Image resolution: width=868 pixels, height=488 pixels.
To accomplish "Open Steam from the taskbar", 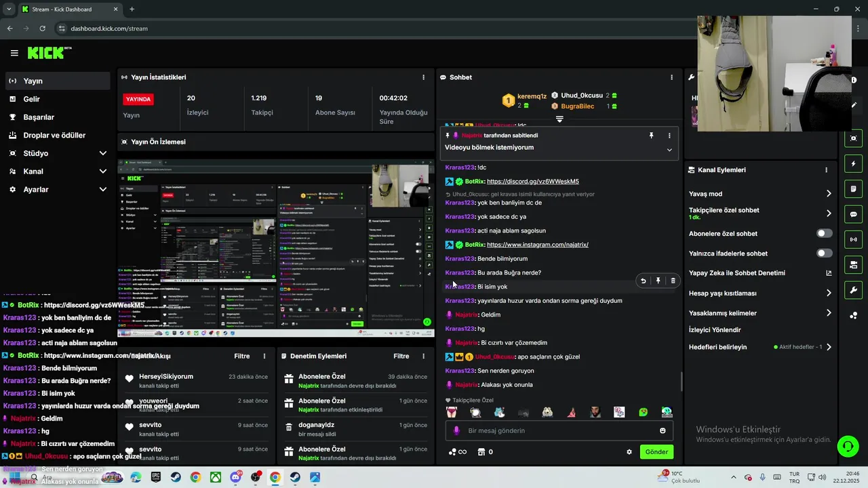I will click(x=176, y=477).
